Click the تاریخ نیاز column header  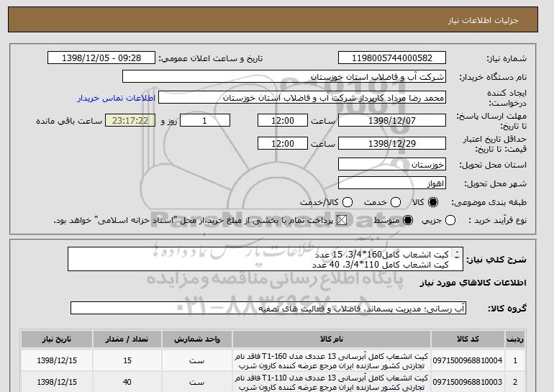57,339
